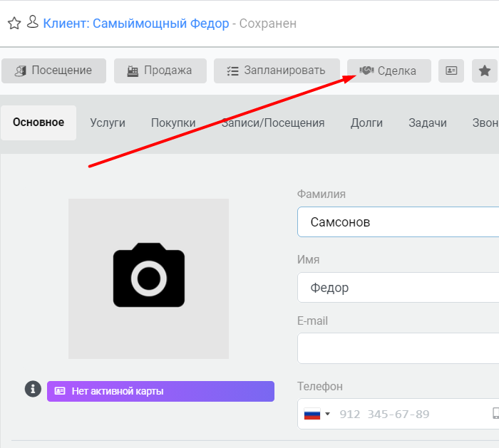499x448 pixels.
Task: Open the Услуги tab
Action: tap(108, 123)
